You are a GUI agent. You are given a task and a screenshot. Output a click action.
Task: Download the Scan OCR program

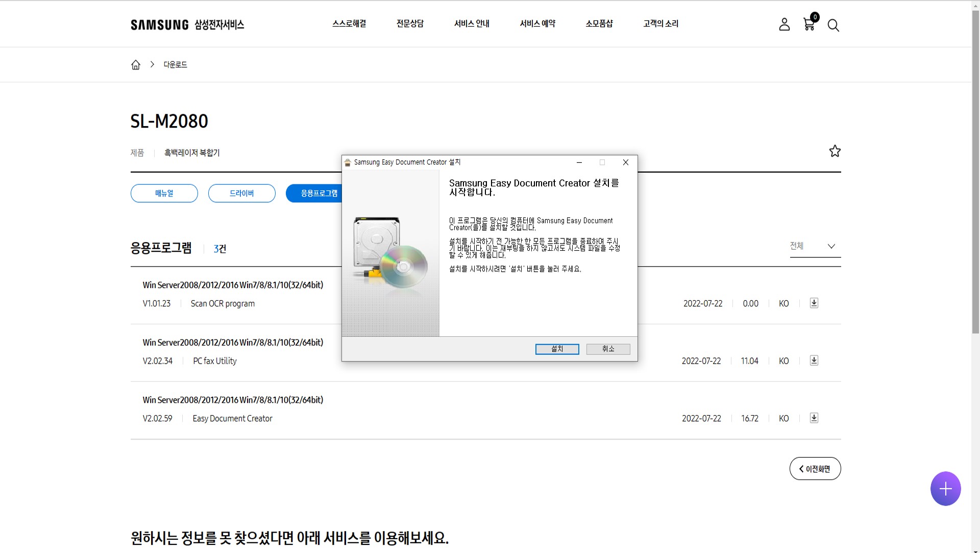tap(814, 303)
